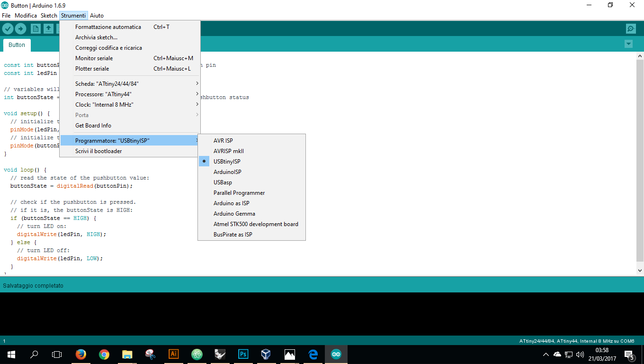Click editor scrollbar up arrow
644x364 pixels.
(640, 56)
